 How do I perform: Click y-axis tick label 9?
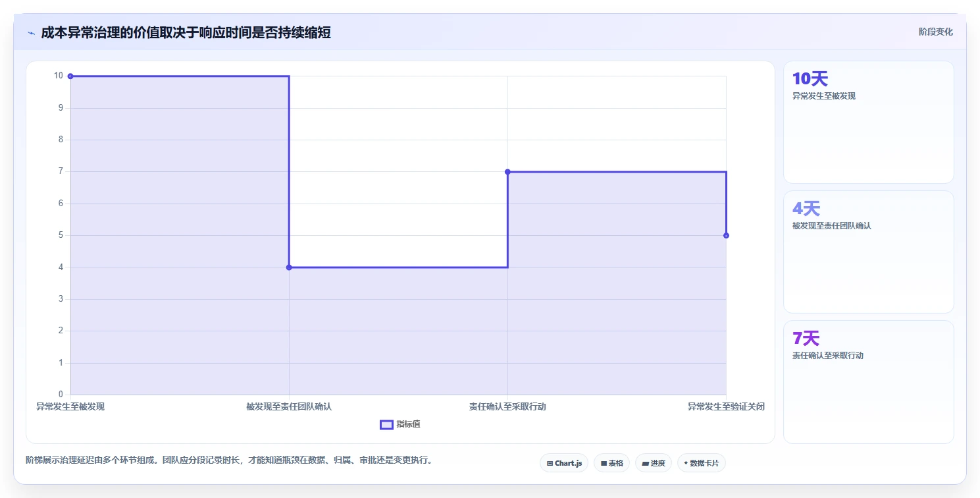(61, 107)
